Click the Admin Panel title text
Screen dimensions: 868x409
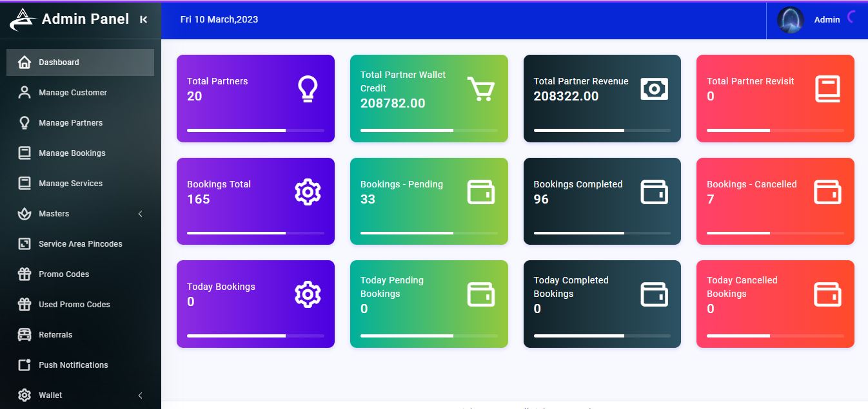tap(85, 19)
